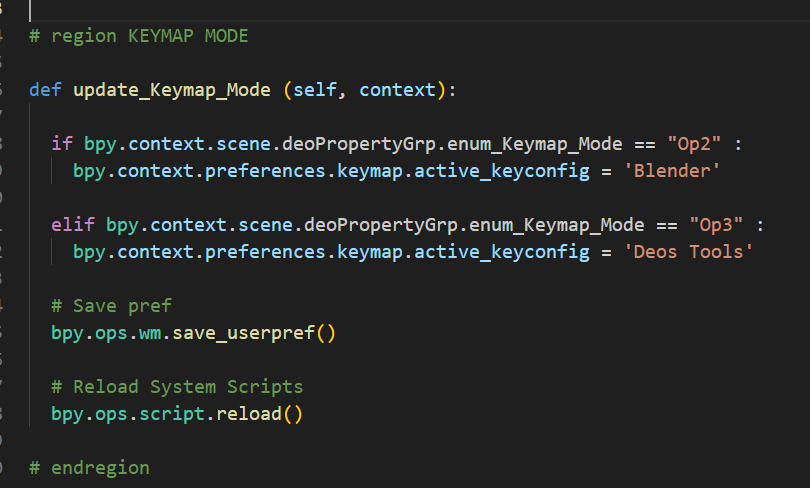810x488 pixels.
Task: Click the 'def' keyword
Action: [x=45, y=90]
